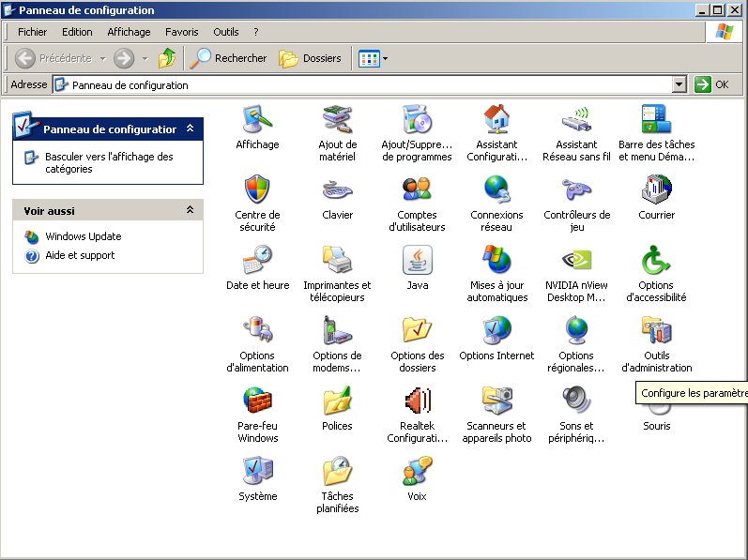
Task: Open the Fichier menu
Action: point(33,32)
